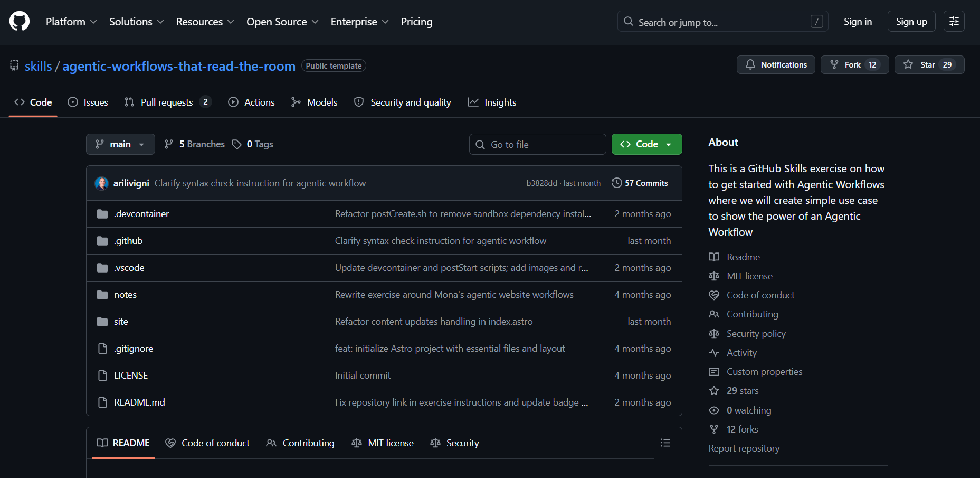
Task: Select the Security tab in file viewer
Action: [x=455, y=443]
